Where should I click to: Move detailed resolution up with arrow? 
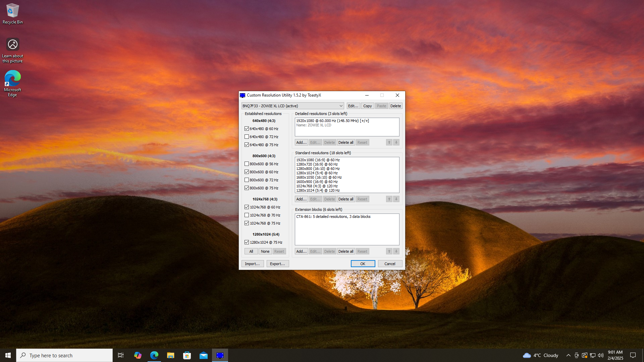click(389, 142)
